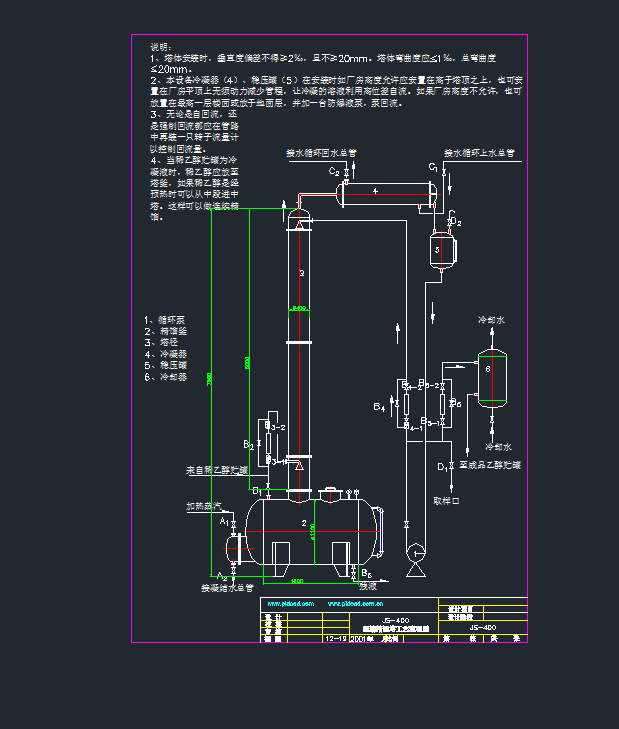Click the B4 flowmeter symbol
Screen dimensions: 619x729
pyautogui.click(x=405, y=405)
